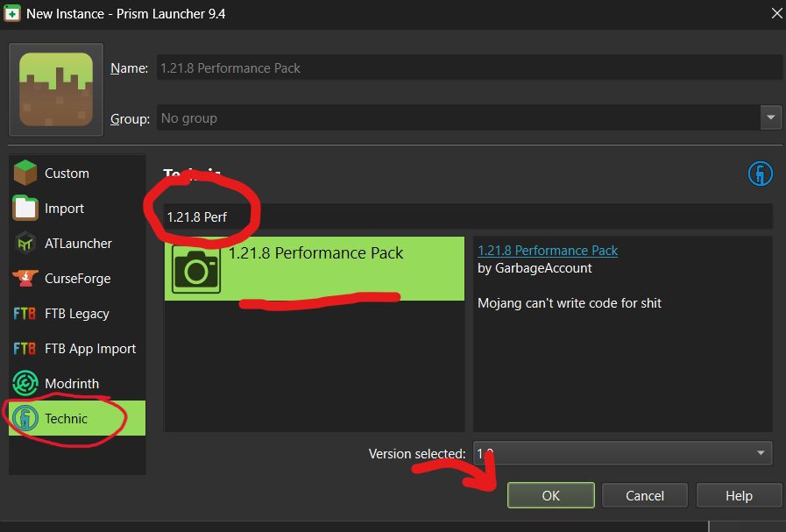Image resolution: width=786 pixels, height=532 pixels.
Task: Select the Technic sidebar entry
Action: (x=67, y=419)
